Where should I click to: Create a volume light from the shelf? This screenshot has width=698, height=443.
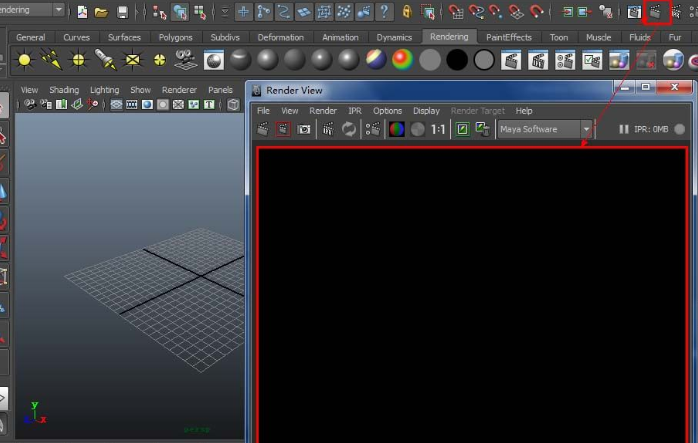(159, 60)
